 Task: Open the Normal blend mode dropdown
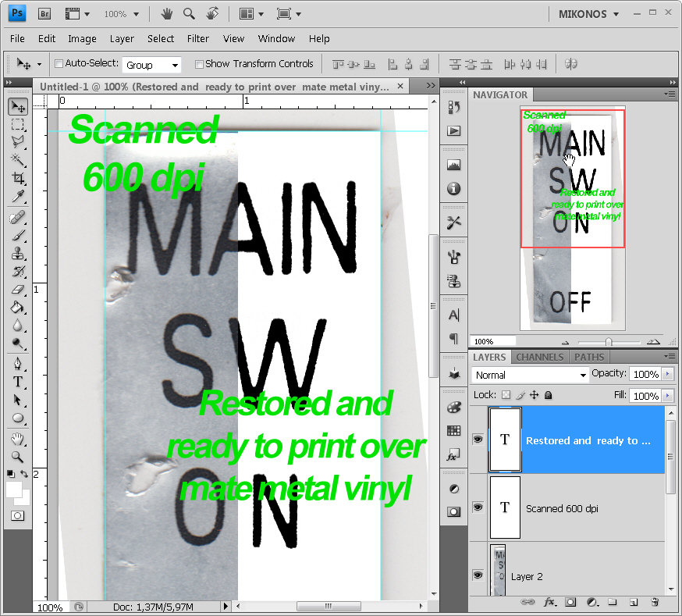pyautogui.click(x=530, y=376)
